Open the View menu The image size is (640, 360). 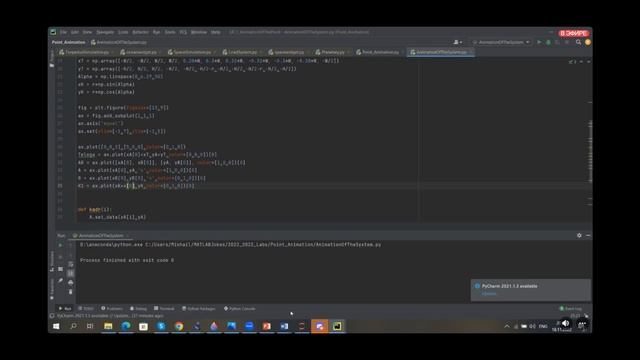pos(87,32)
